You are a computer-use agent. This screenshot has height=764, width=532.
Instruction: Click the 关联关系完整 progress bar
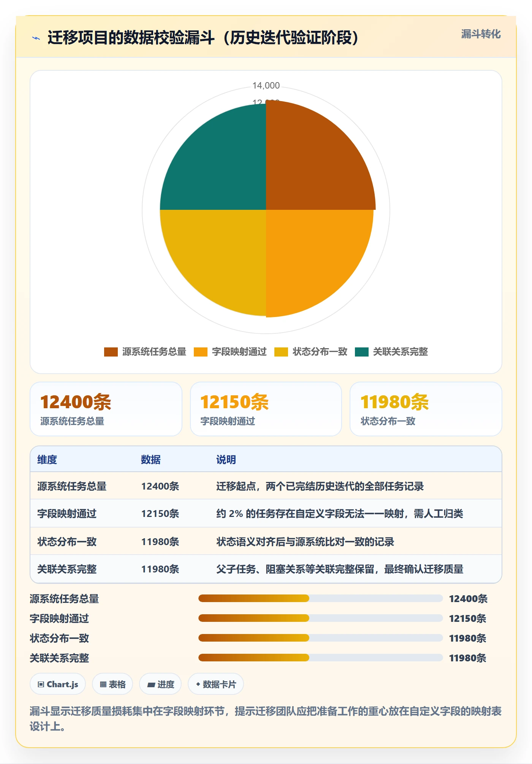click(x=320, y=658)
